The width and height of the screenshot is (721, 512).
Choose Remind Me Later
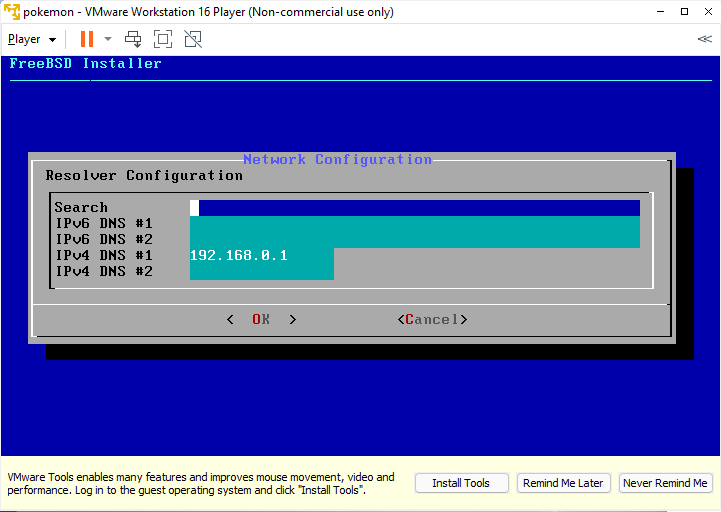563,483
